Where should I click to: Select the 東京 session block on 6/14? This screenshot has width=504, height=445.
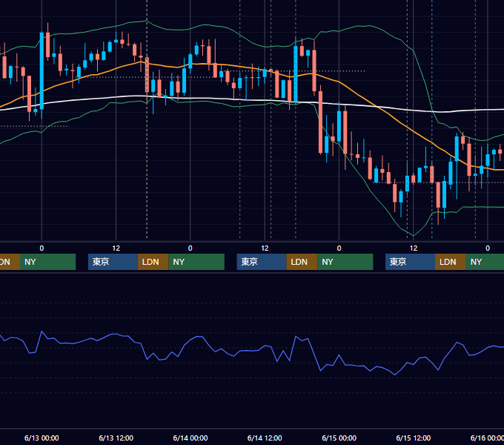(262, 262)
